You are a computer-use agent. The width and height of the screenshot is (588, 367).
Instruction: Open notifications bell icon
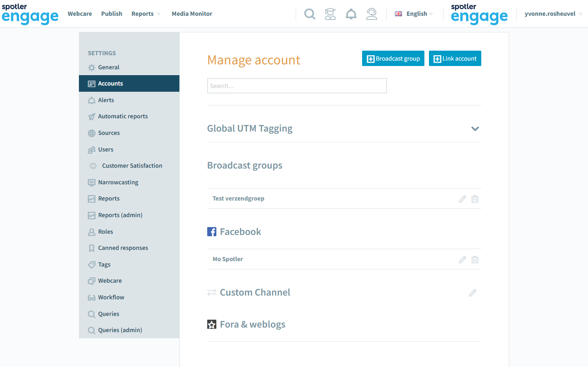pyautogui.click(x=351, y=14)
